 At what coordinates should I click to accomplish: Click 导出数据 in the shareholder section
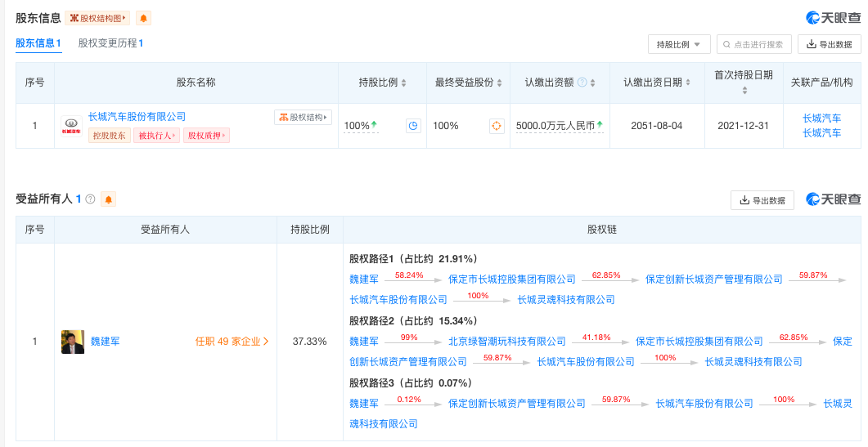pyautogui.click(x=830, y=44)
